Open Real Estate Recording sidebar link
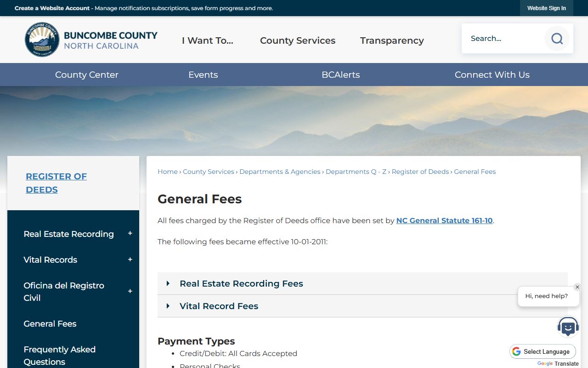This screenshot has width=588, height=368. click(68, 234)
